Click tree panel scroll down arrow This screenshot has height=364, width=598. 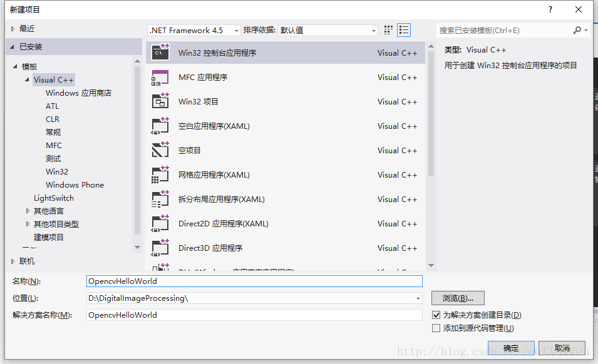coord(137,248)
